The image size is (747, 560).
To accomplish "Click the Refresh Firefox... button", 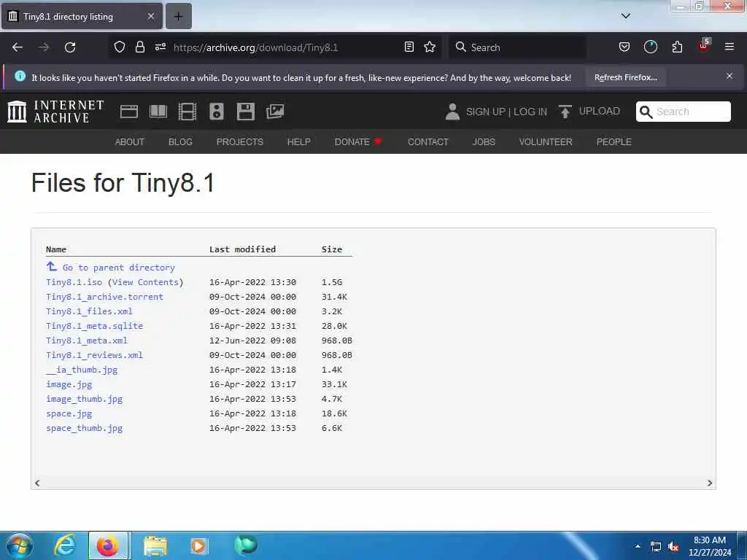I will click(x=625, y=77).
